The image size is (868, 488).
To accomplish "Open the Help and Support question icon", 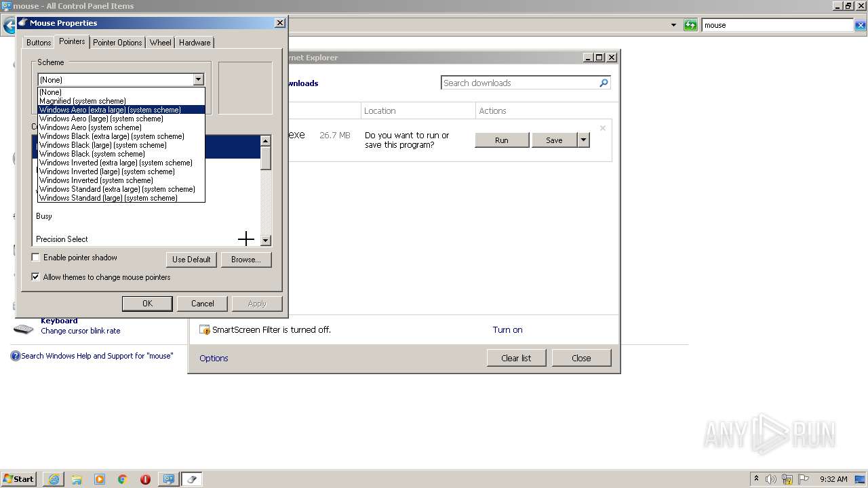I will (15, 356).
